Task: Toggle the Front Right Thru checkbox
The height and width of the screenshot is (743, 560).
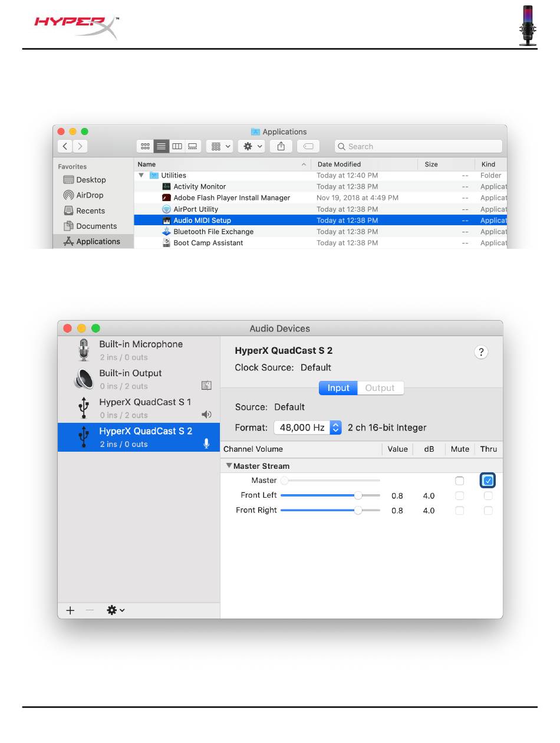Action: click(x=488, y=510)
